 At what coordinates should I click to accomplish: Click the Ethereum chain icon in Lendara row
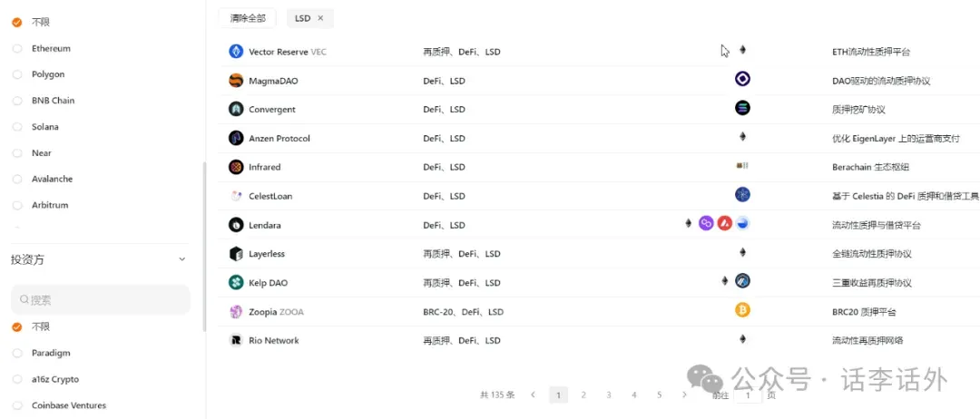click(x=688, y=223)
